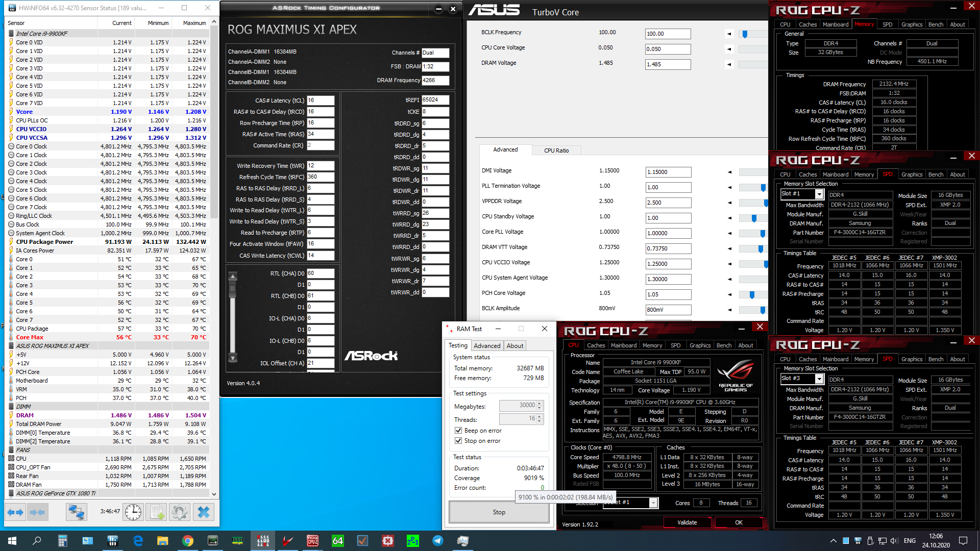The image size is (980, 551).
Task: Toggle the Beep on error checkbox
Action: point(458,431)
